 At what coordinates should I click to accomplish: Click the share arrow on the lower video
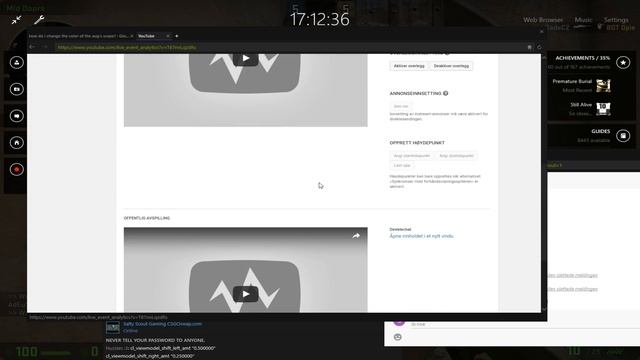(356, 236)
